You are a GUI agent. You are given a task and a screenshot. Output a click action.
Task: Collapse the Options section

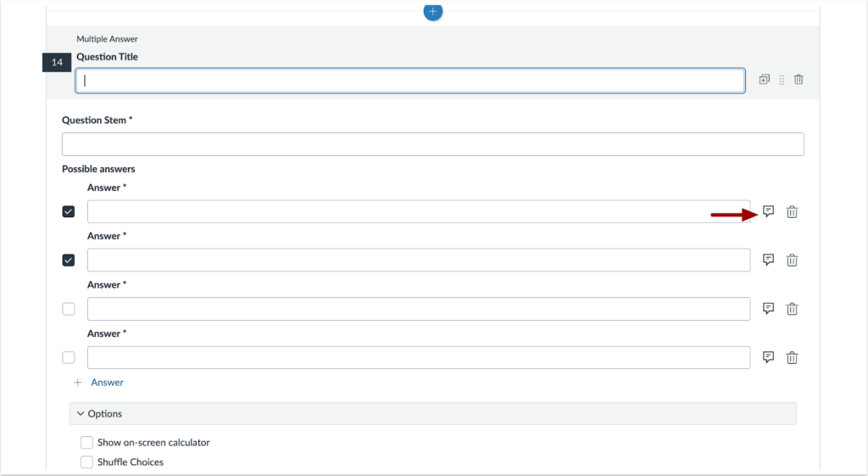click(x=433, y=413)
